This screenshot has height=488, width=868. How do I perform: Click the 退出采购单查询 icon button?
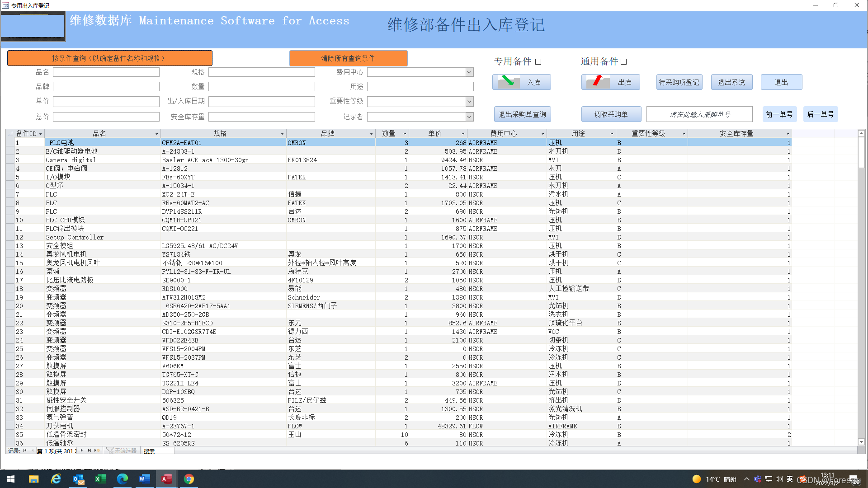pyautogui.click(x=524, y=114)
